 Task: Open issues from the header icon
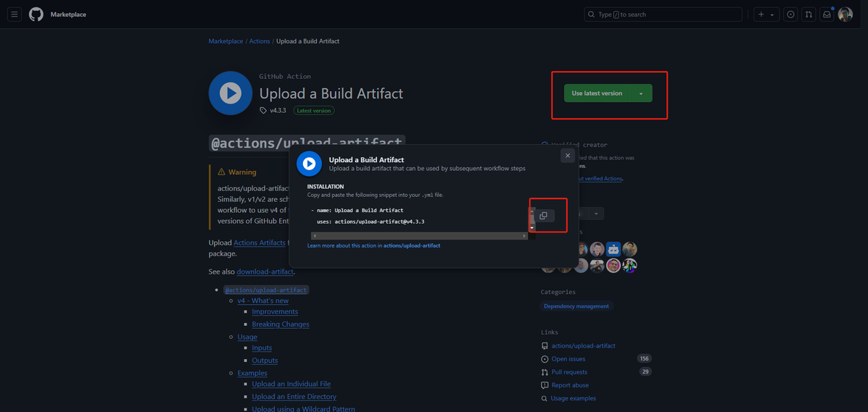[x=791, y=14]
